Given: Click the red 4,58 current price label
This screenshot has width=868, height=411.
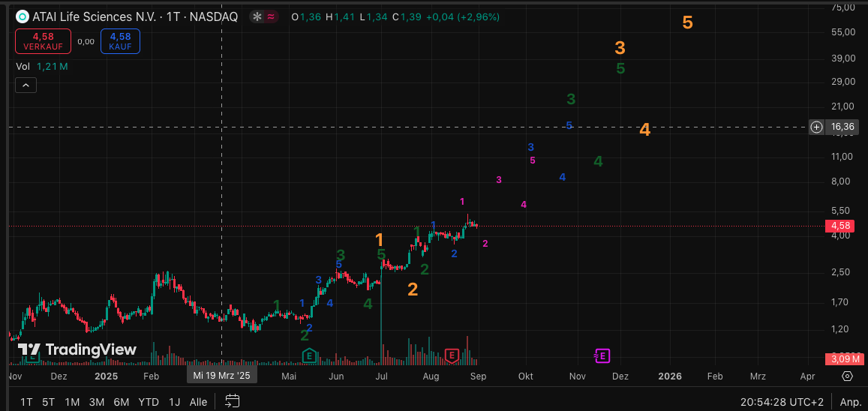Looking at the screenshot, I should 840,226.
